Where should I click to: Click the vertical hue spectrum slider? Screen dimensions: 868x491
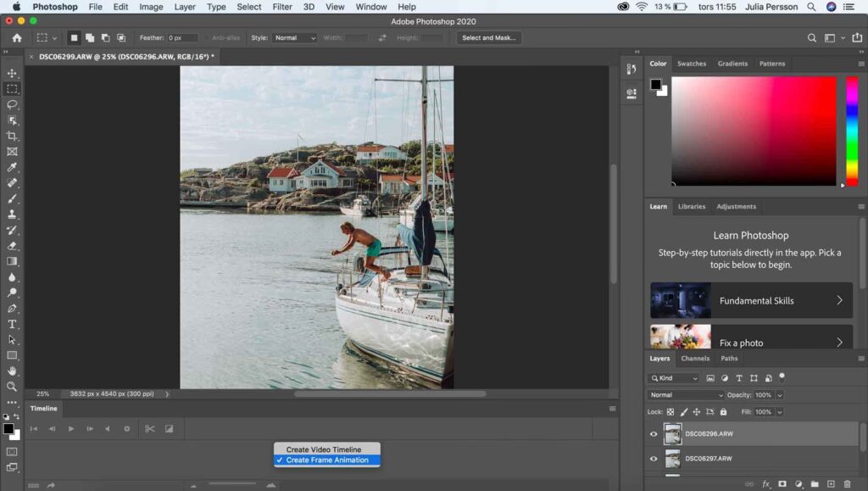coord(852,131)
